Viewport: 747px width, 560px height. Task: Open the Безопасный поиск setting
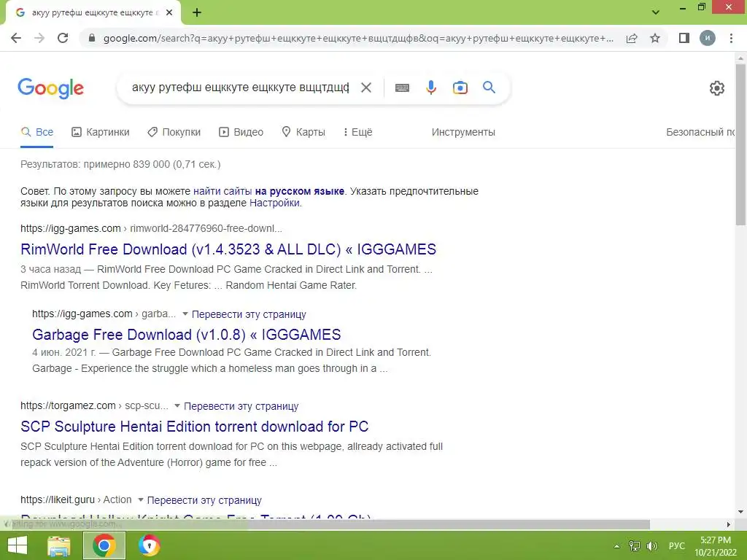tap(700, 132)
